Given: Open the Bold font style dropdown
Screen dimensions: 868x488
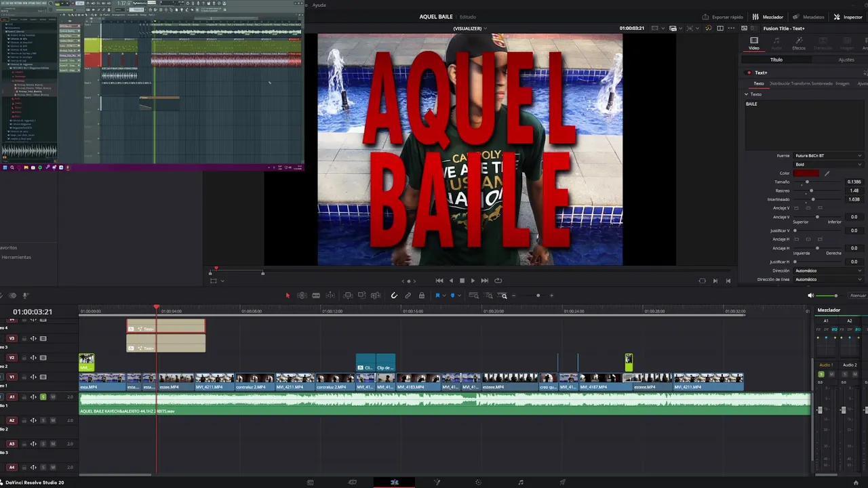Looking at the screenshot, I should 829,165.
